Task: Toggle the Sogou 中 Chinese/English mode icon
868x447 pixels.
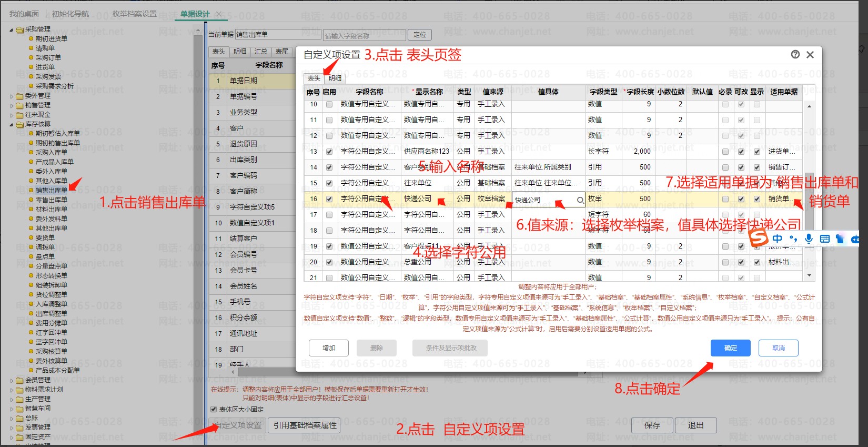Action: point(777,239)
